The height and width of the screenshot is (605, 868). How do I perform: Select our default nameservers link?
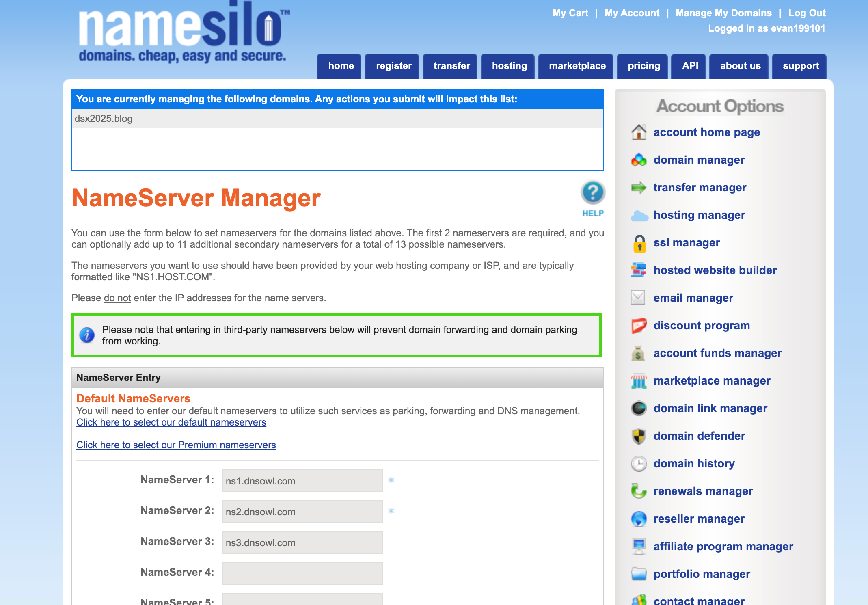(171, 422)
